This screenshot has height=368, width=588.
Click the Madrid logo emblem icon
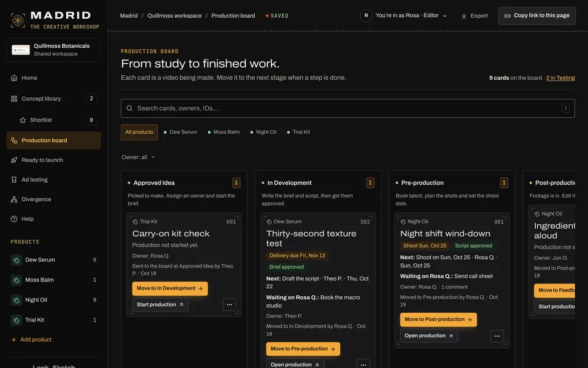(x=18, y=20)
